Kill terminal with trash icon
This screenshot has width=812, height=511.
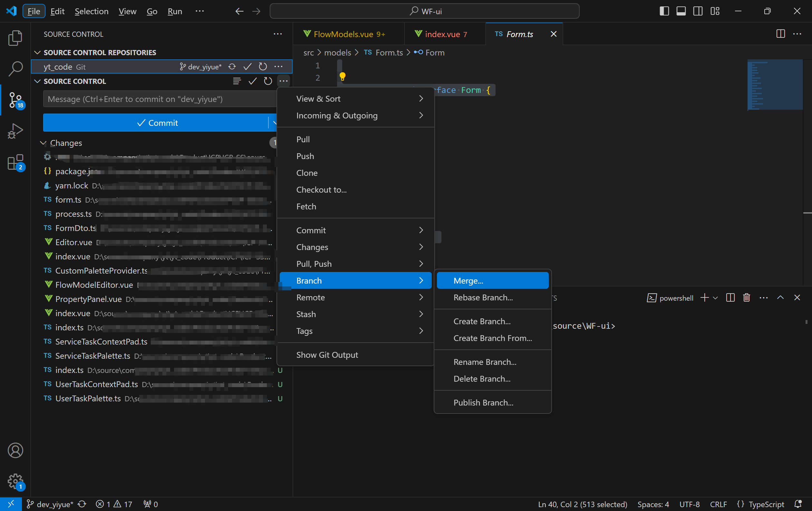click(x=746, y=298)
